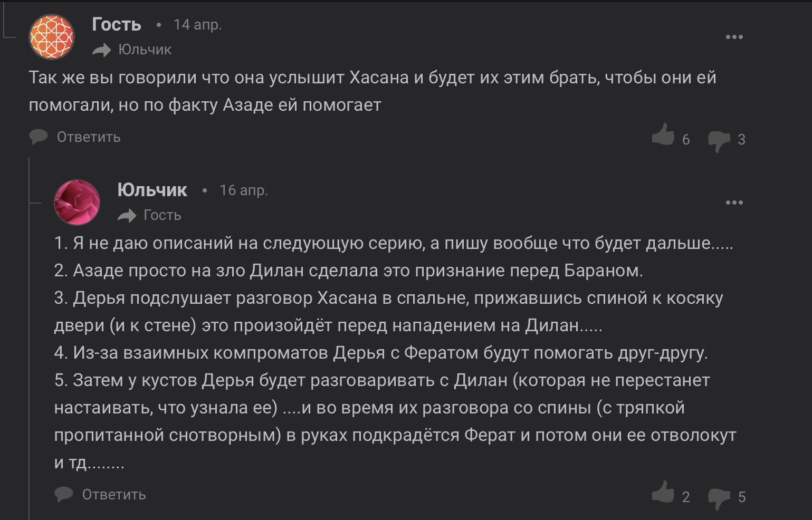812x520 pixels.
Task: Click the 14 апр. timestamp
Action: (197, 25)
